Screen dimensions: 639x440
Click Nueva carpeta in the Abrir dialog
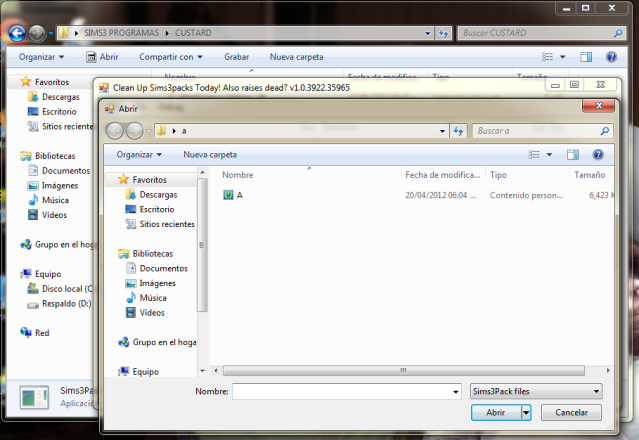(210, 155)
